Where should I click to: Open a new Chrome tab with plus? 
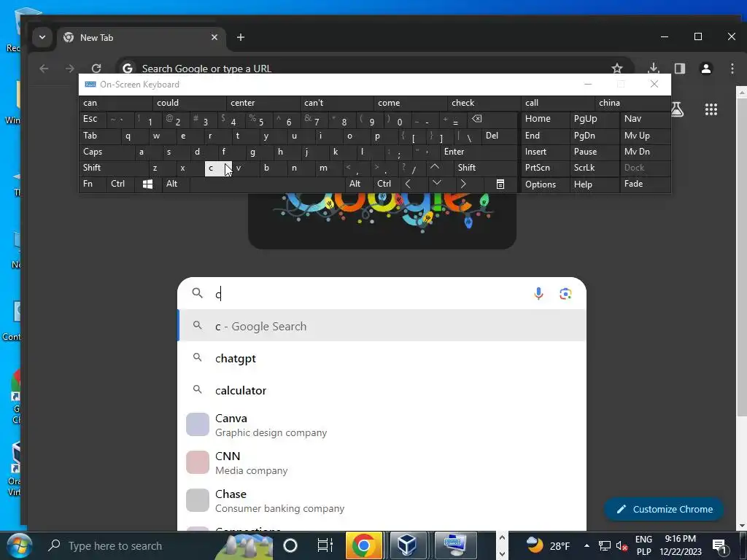click(241, 37)
